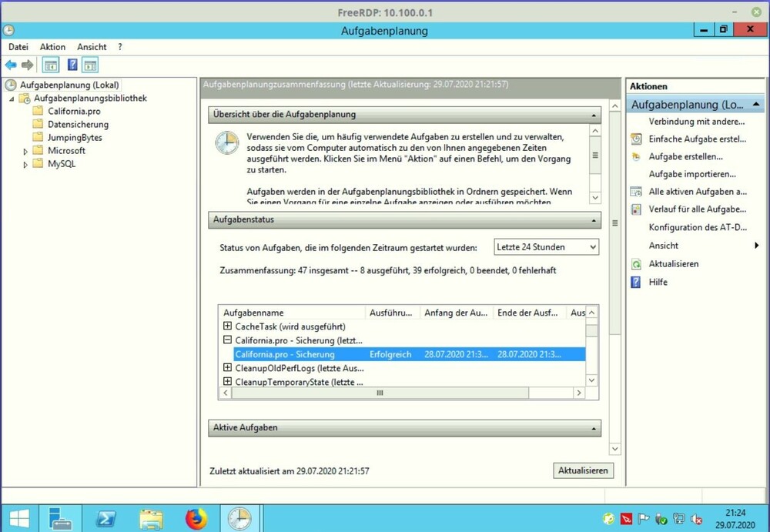770x532 pixels.
Task: Click the show/hide console tree icon
Action: coord(51,65)
